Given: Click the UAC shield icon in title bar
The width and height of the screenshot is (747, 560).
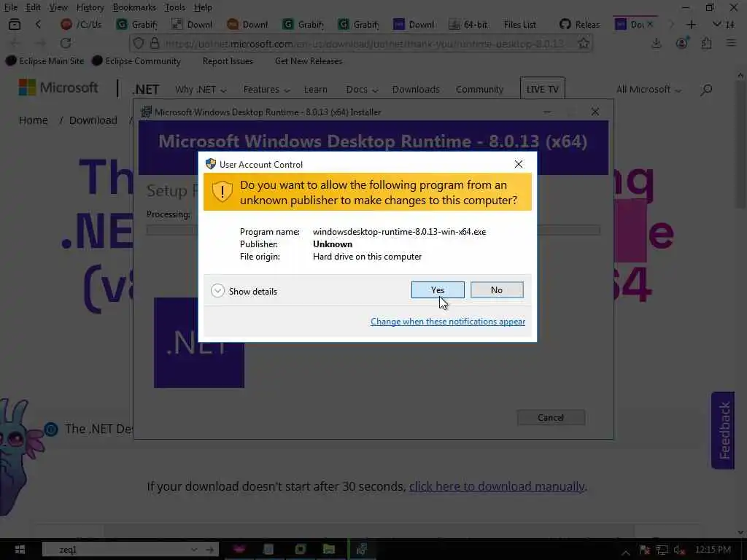Looking at the screenshot, I should click(211, 164).
